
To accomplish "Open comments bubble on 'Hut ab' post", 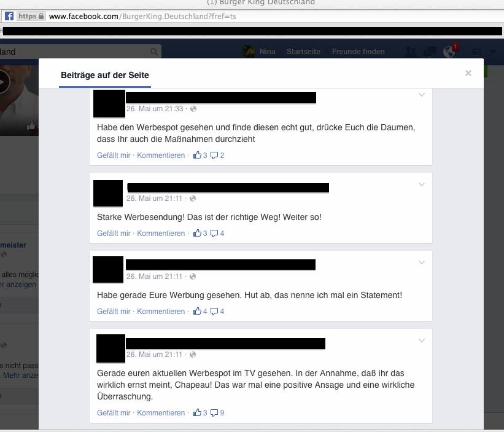I will point(214,312).
